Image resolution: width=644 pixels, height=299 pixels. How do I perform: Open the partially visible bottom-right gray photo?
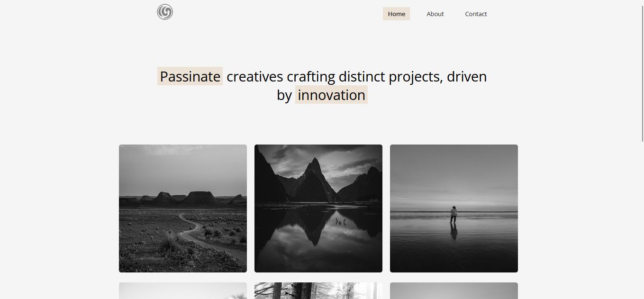(454, 291)
